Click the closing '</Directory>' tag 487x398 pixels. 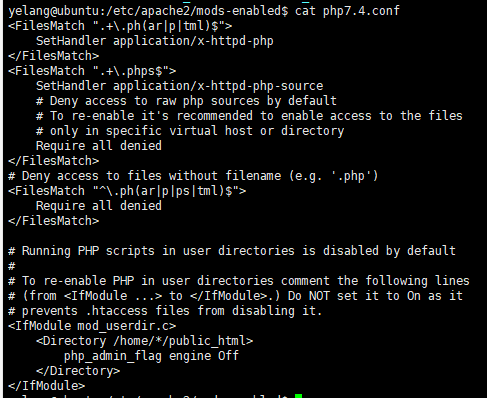point(78,371)
